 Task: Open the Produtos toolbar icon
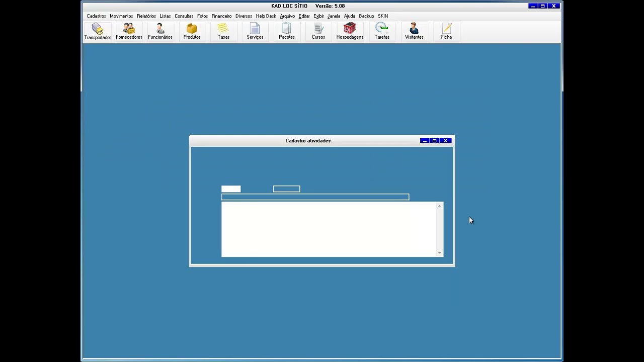pyautogui.click(x=192, y=31)
